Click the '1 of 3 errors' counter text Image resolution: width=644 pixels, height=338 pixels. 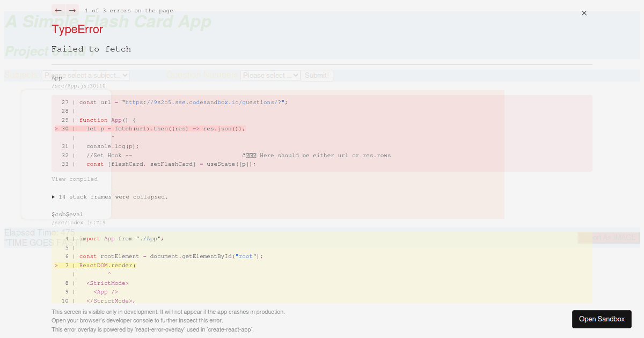129,10
